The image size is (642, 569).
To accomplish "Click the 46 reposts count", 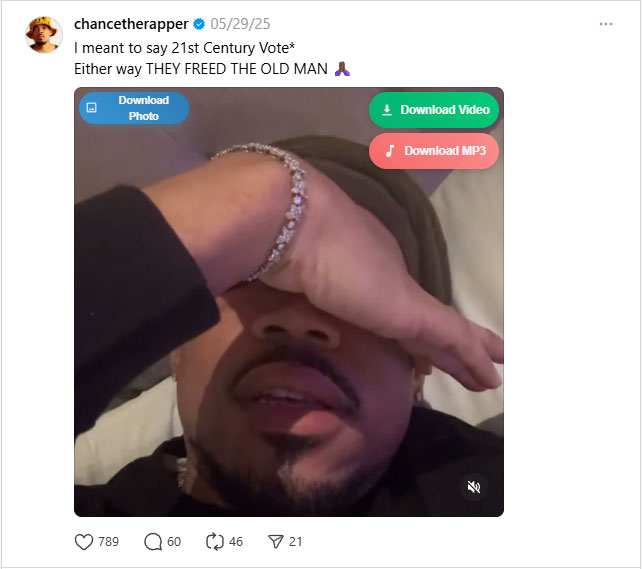I will click(x=236, y=542).
